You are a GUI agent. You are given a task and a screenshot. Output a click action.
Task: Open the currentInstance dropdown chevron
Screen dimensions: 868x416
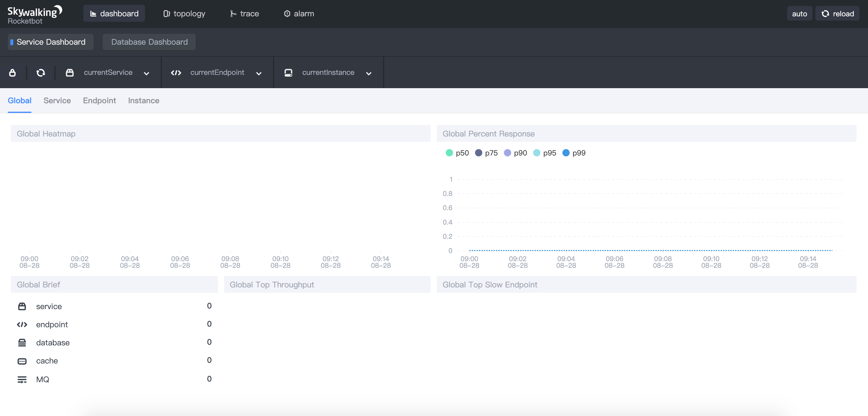pos(368,73)
